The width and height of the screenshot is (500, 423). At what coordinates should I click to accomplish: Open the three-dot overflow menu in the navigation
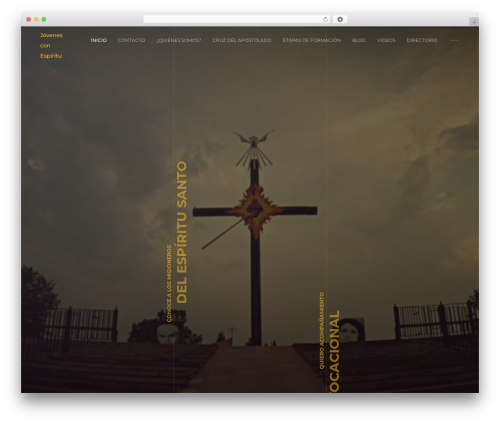pos(454,40)
